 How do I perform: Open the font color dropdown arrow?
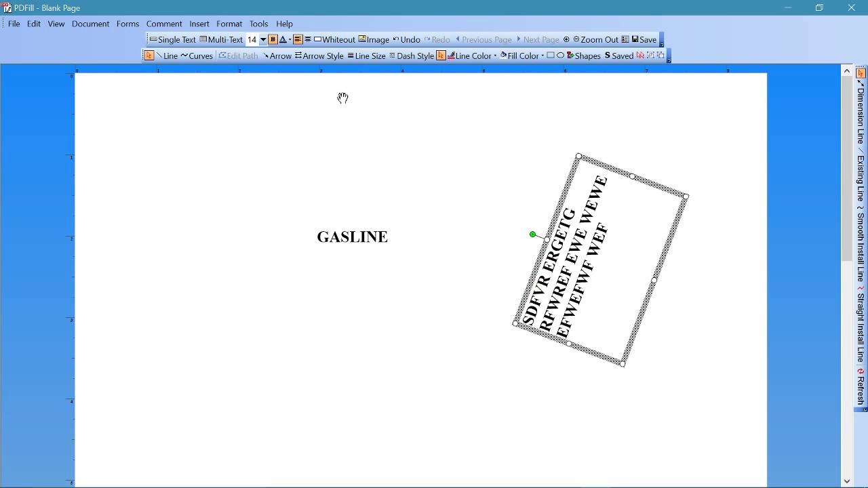[x=290, y=39]
